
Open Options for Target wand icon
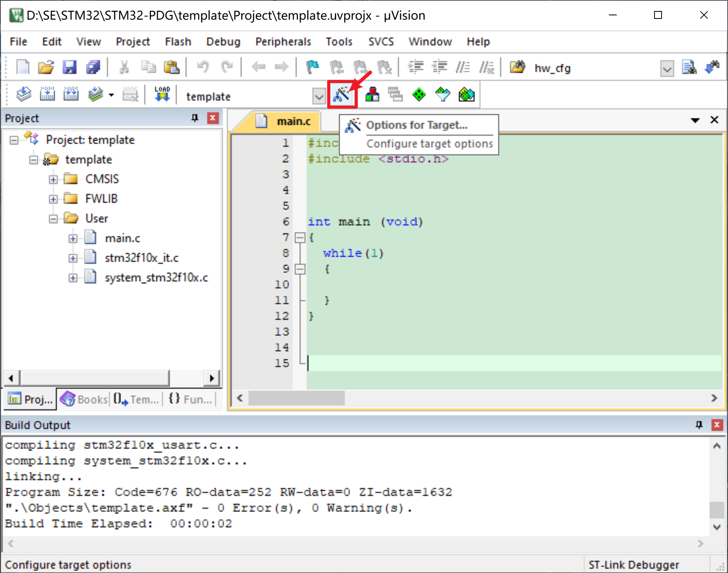point(342,95)
